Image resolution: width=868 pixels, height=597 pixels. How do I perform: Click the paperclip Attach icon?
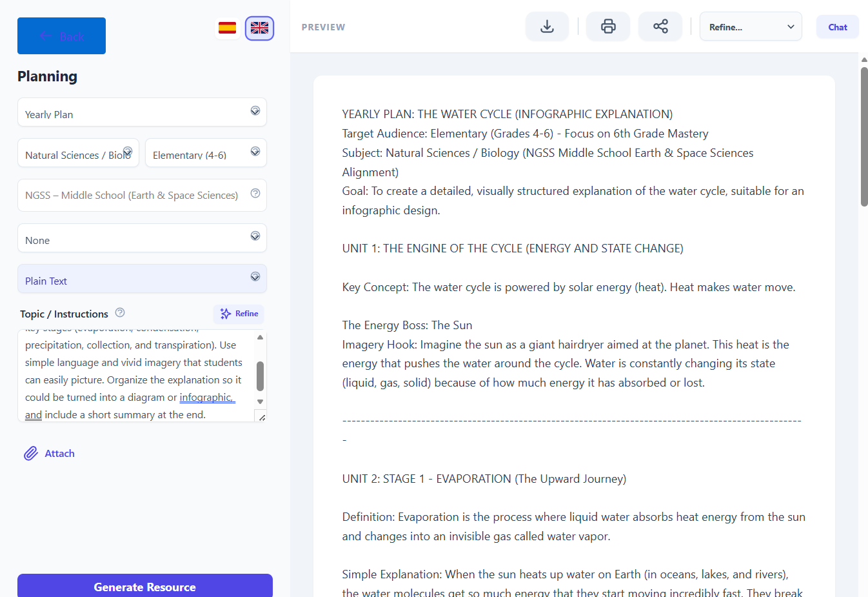[31, 454]
